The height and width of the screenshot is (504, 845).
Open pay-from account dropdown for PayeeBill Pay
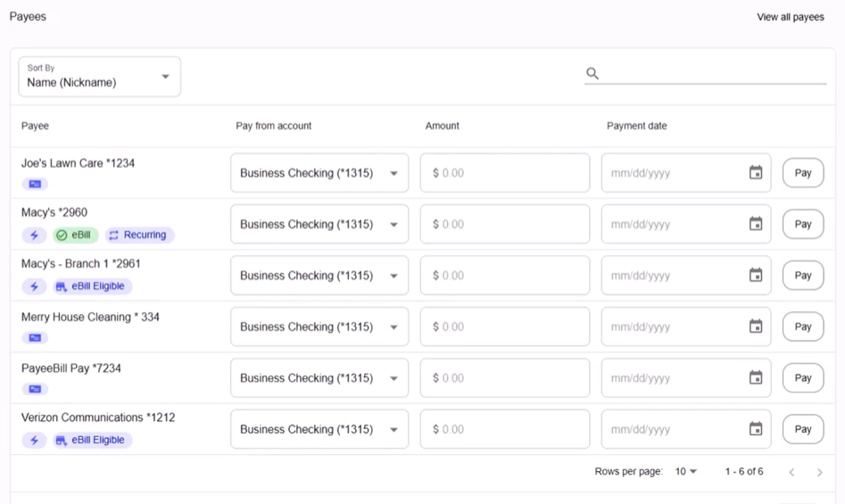click(319, 378)
